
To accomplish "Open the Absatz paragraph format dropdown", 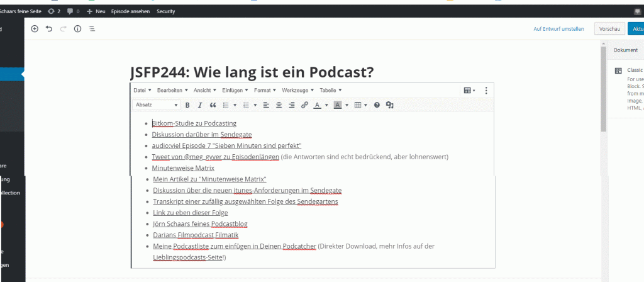I will click(157, 105).
